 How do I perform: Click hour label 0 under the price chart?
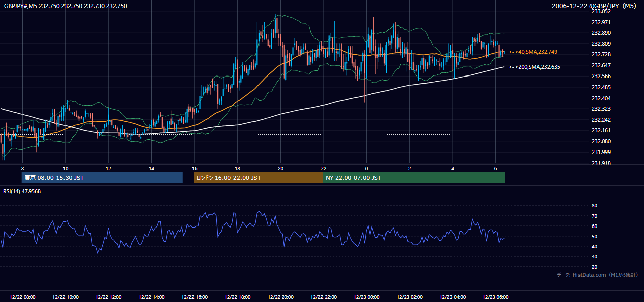coord(366,168)
